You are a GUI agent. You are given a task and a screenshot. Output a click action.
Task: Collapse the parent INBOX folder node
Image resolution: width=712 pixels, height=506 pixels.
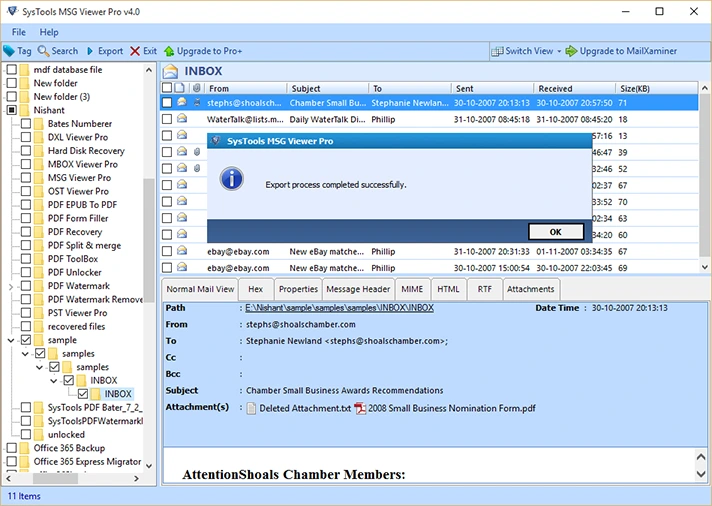[x=54, y=381]
